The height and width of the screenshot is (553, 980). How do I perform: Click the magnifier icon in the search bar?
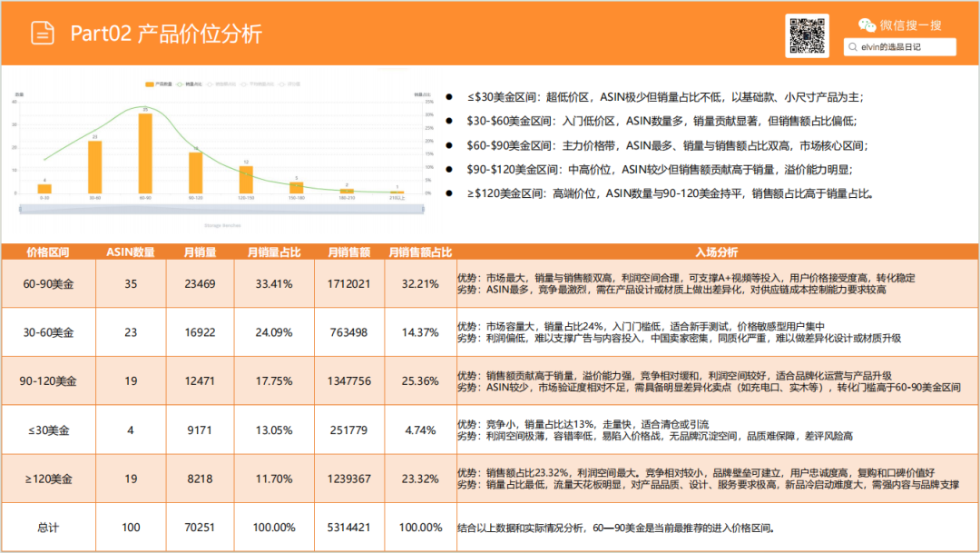[853, 45]
